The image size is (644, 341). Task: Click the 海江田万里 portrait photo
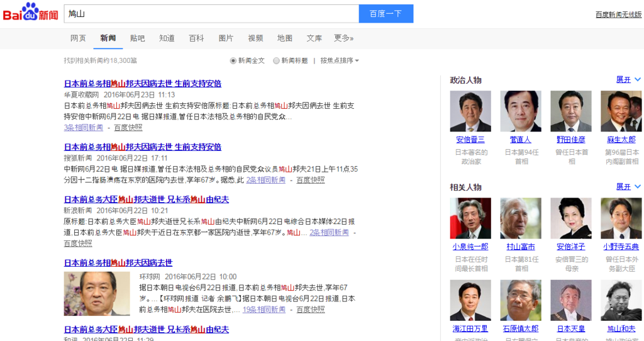470,300
